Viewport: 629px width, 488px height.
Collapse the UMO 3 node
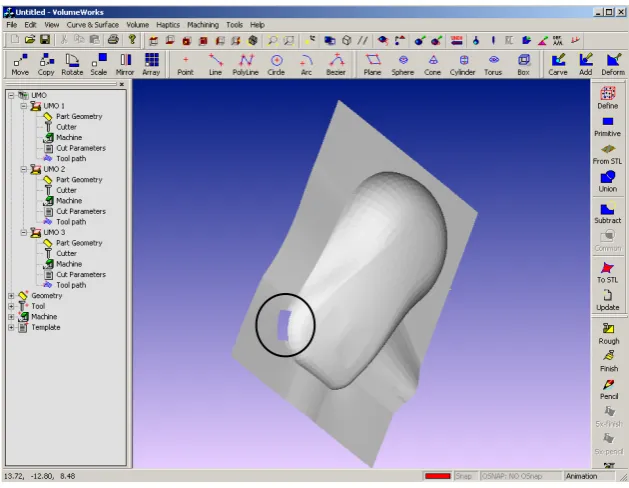(24, 233)
